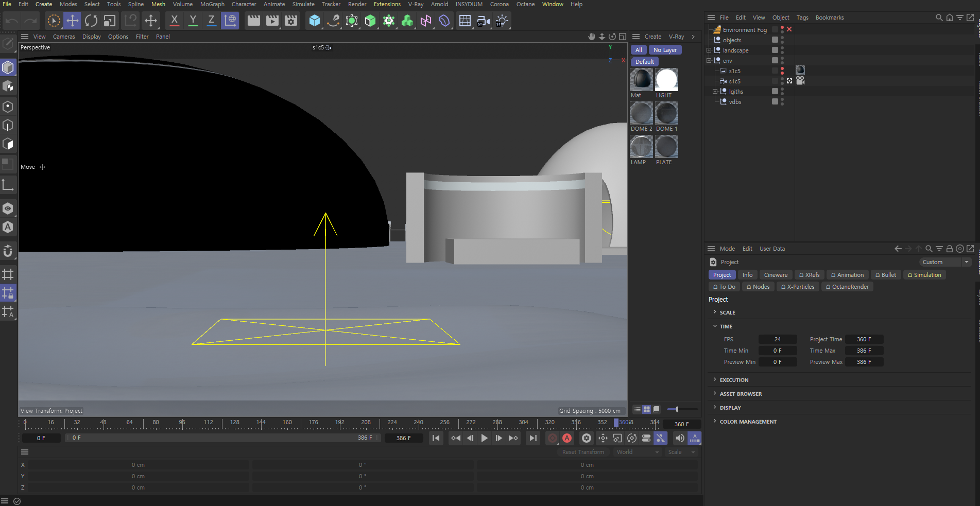Collapse the env object group

pyautogui.click(x=709, y=61)
